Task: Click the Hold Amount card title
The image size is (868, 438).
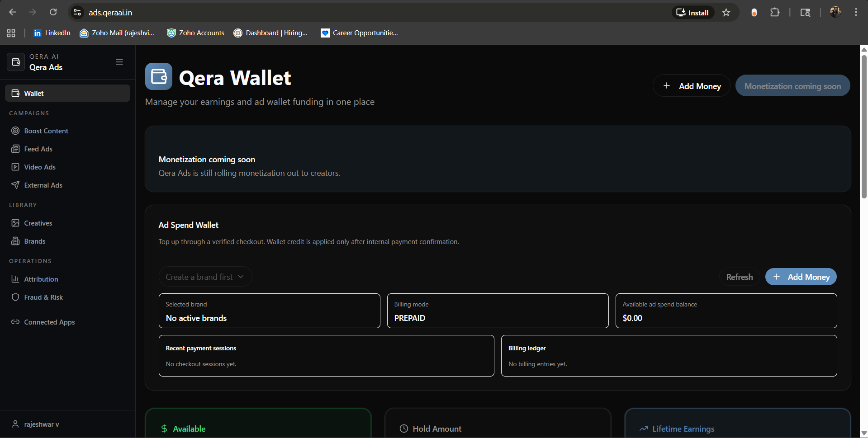Action: click(x=437, y=429)
